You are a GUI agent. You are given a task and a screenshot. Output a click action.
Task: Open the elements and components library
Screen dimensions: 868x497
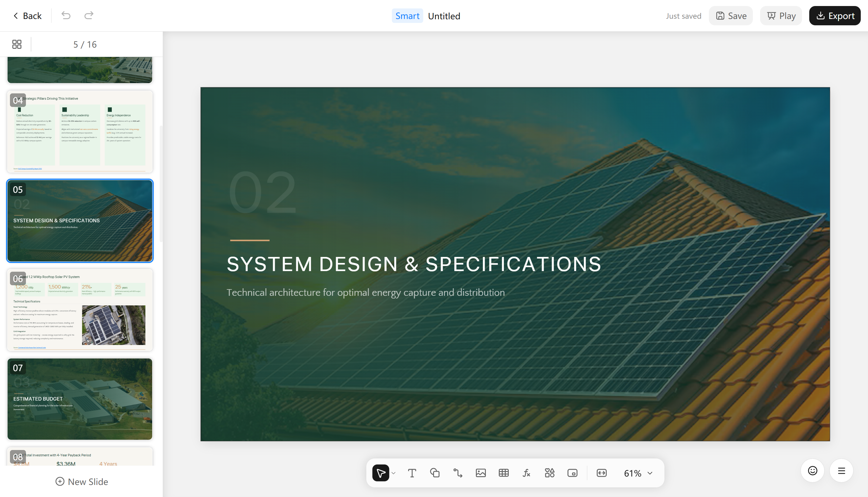[x=550, y=473]
